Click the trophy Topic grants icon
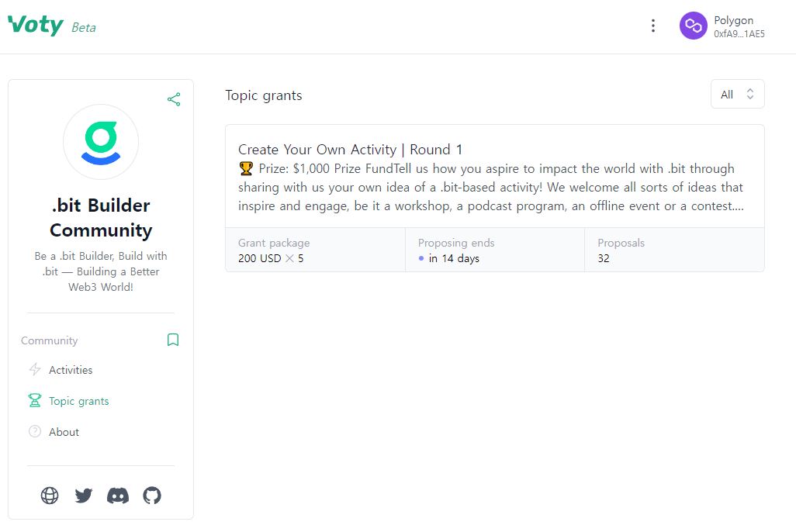Viewport: 796px width, 532px height. coord(34,400)
